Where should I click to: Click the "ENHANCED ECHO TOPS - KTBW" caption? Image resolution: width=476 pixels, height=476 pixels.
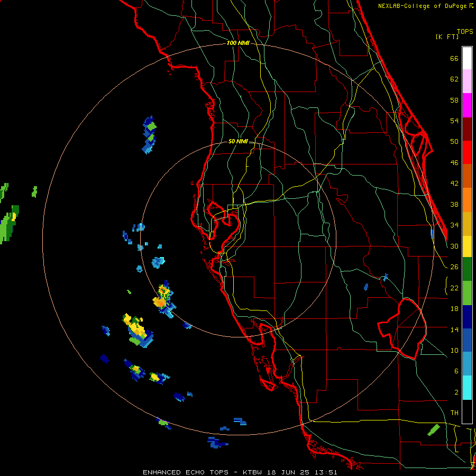tap(203, 472)
